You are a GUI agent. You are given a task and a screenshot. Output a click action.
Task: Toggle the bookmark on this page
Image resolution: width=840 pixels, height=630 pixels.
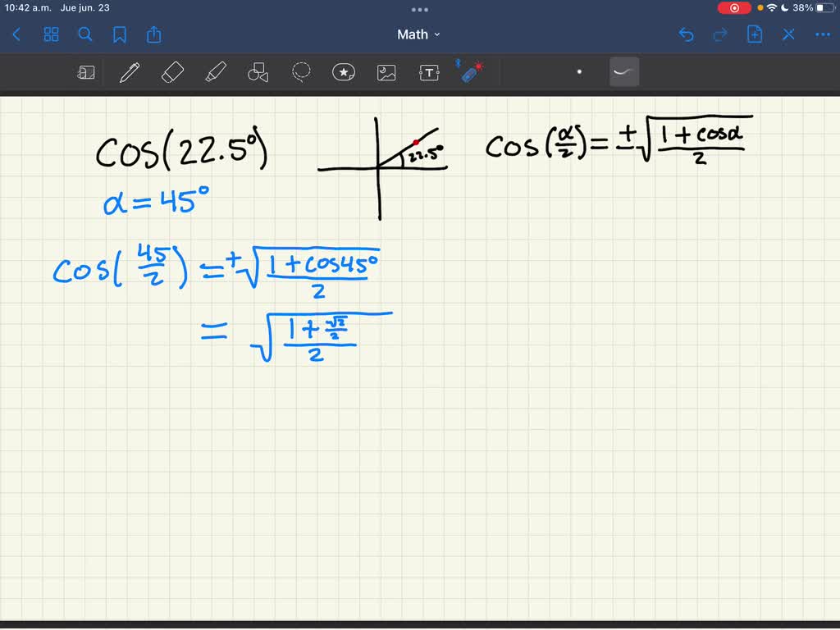click(119, 34)
